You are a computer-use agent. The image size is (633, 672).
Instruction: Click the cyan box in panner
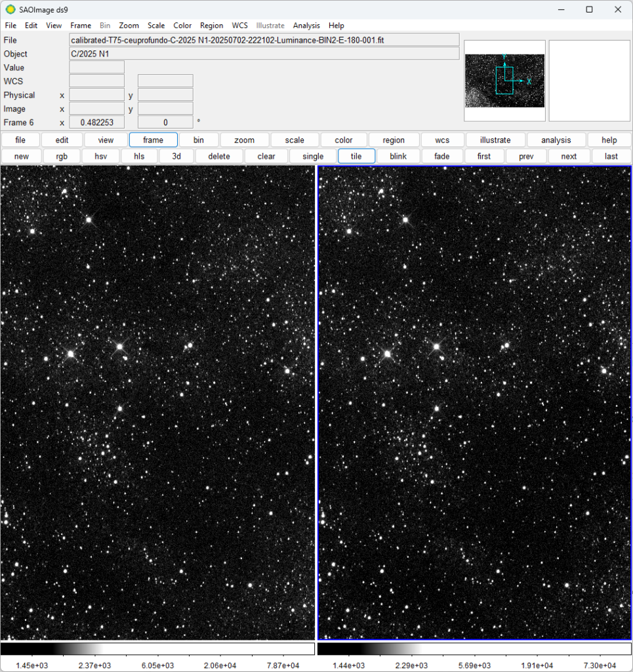504,81
